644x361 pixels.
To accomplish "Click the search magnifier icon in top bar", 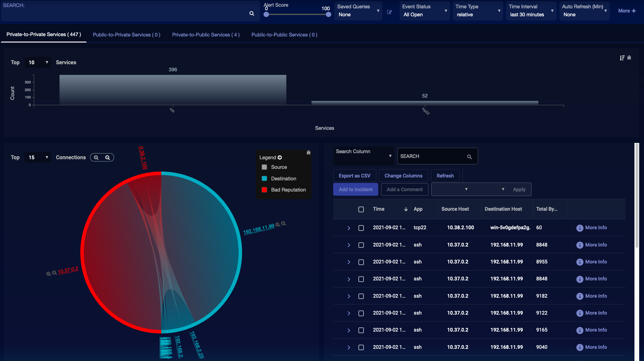I will [x=252, y=13].
